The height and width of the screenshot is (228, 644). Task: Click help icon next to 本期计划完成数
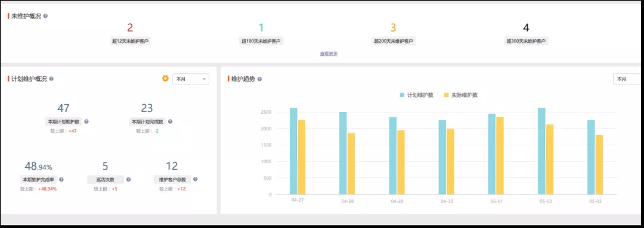170,122
